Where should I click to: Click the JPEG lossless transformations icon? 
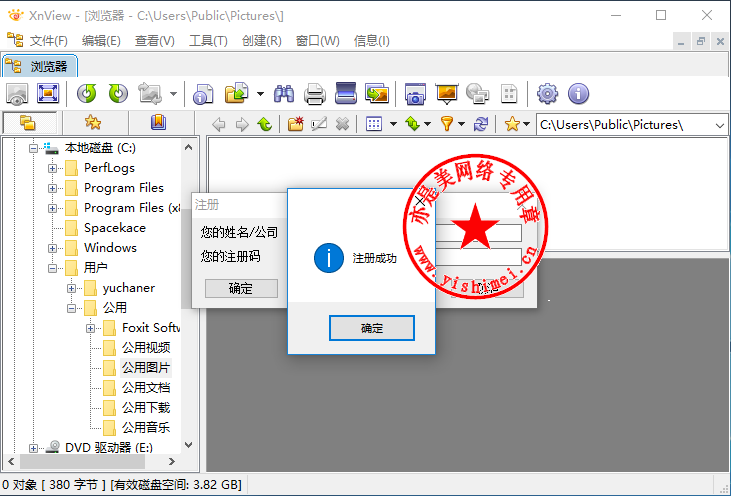[150, 94]
